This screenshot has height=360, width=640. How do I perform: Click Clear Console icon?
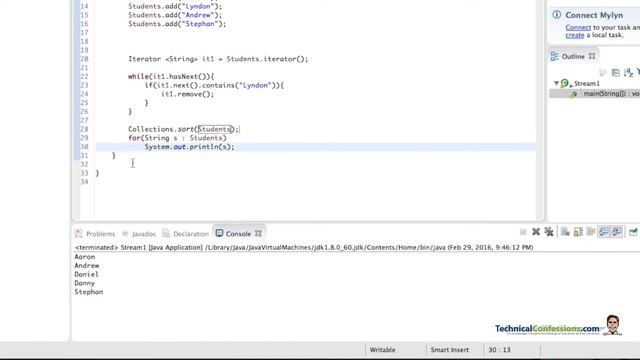click(565, 232)
